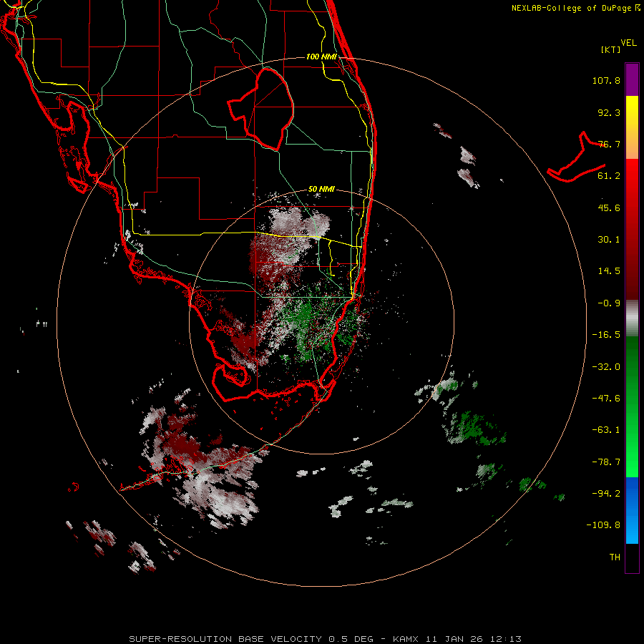Select the -32.0 velocity scale value
Screen dimensions: 644x644
[606, 367]
